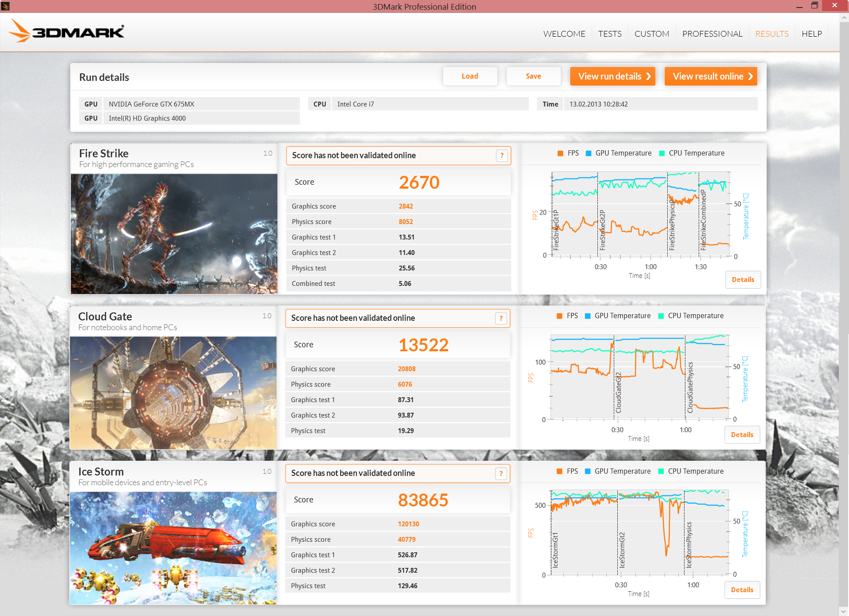Click the Intel Core i7 CPU field

tap(430, 104)
